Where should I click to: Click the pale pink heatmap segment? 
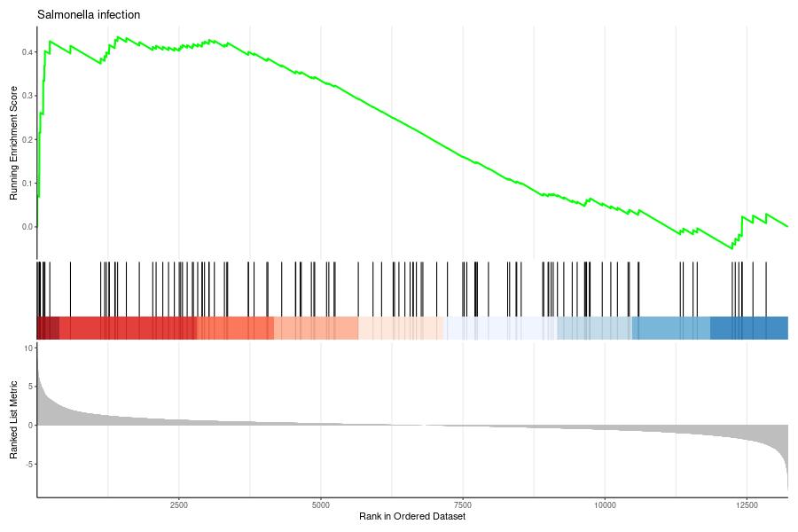coord(401,328)
